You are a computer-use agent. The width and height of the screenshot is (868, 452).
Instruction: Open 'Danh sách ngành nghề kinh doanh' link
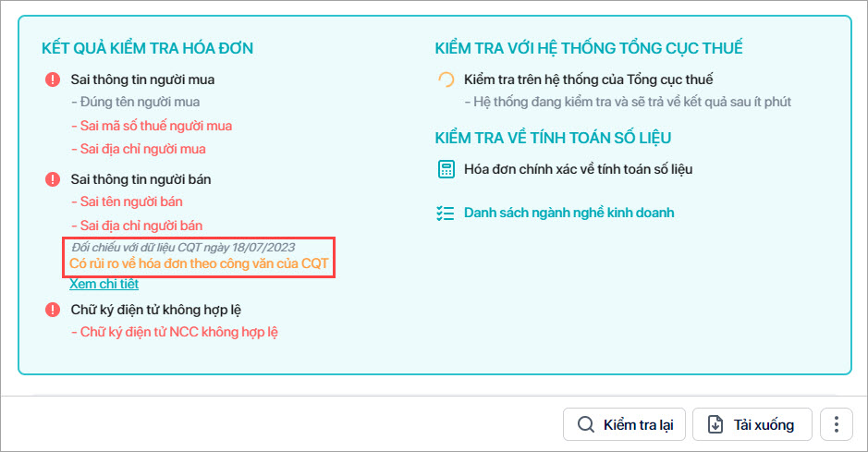569,213
